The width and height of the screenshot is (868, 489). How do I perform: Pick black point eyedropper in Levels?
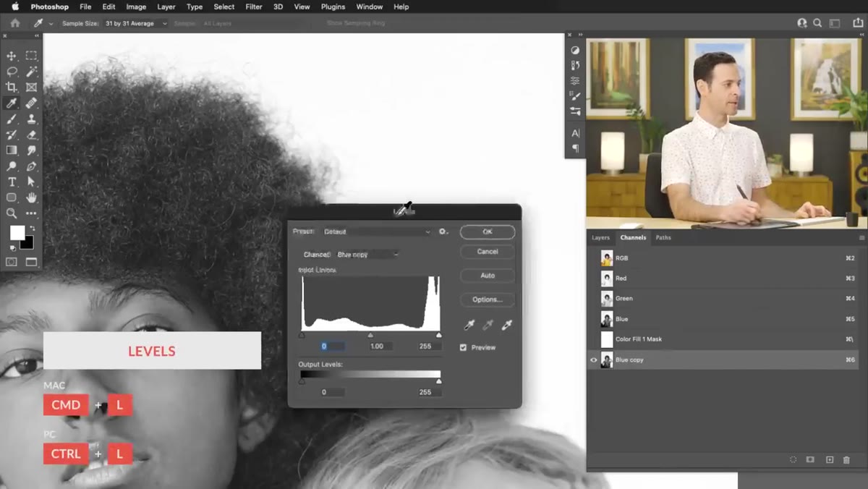click(469, 326)
